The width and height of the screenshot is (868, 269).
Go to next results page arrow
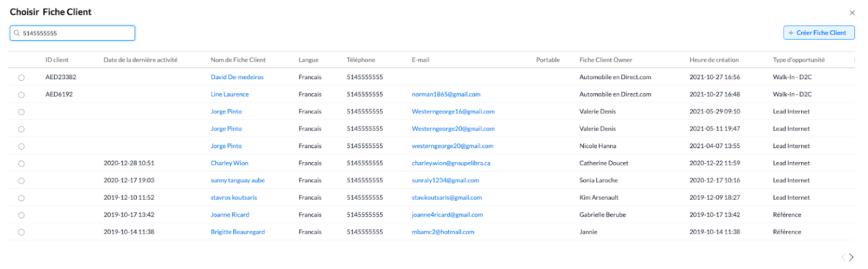(851, 257)
